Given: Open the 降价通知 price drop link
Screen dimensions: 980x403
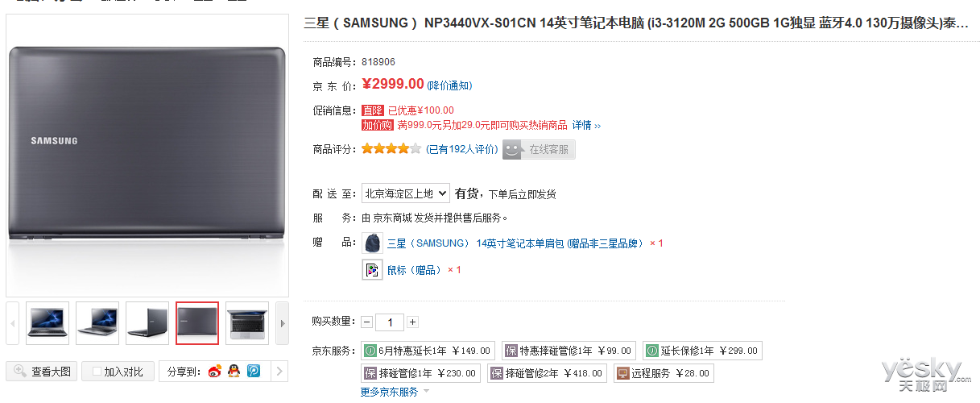Looking at the screenshot, I should (449, 85).
